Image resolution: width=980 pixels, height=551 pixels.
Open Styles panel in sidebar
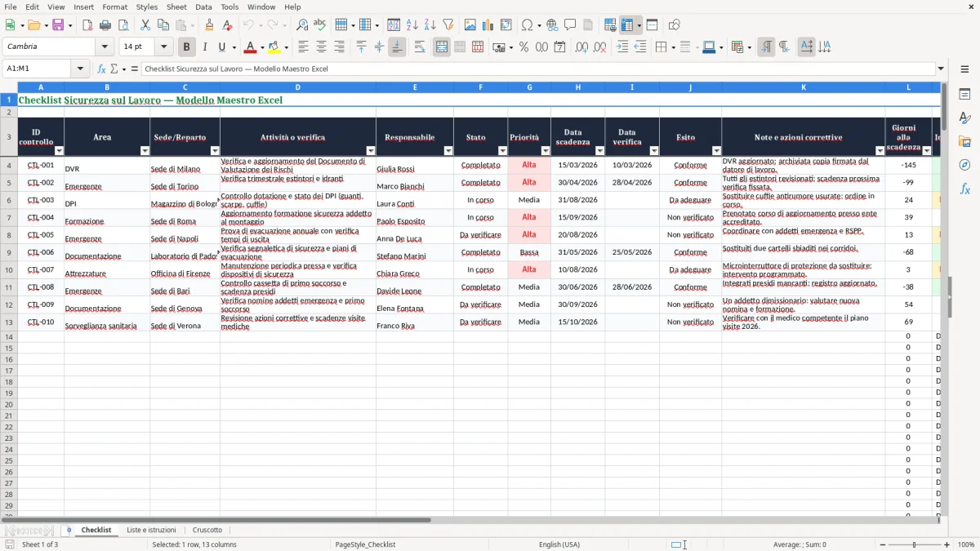click(x=964, y=118)
